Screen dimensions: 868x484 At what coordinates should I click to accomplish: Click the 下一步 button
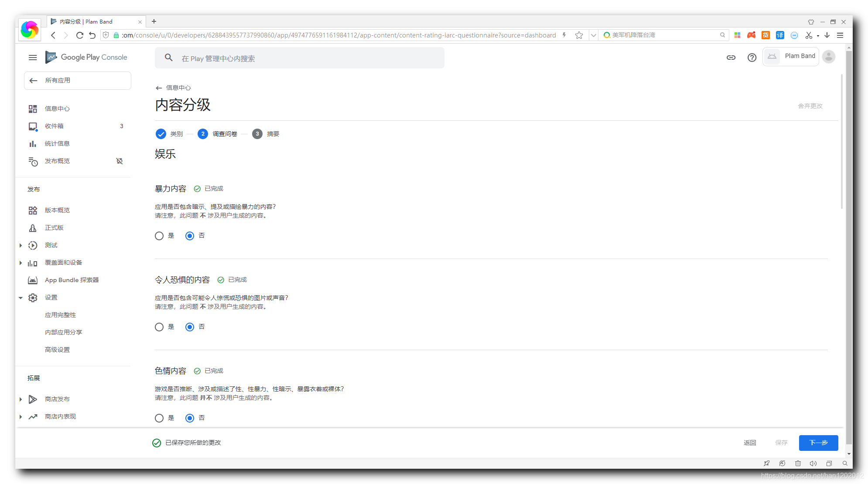[x=818, y=443]
